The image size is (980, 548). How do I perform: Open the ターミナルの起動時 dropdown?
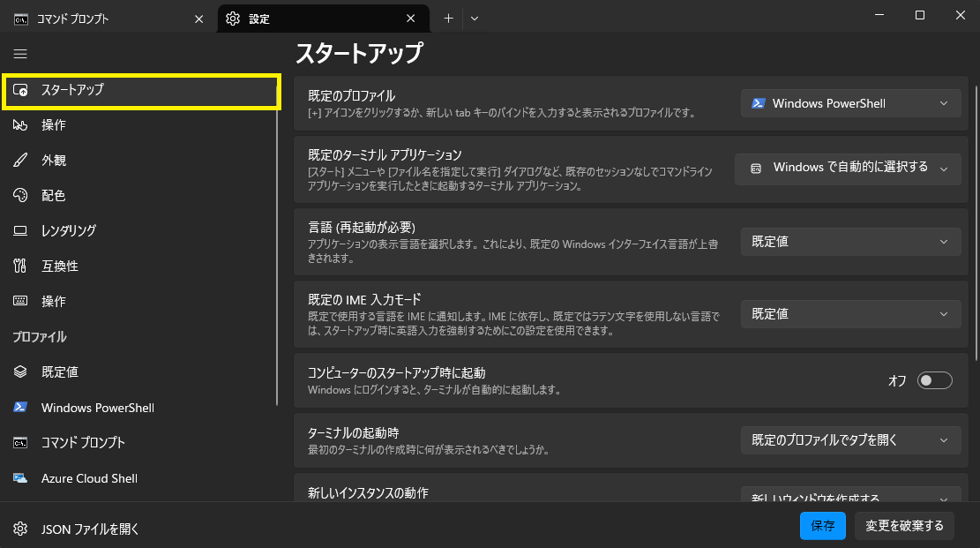850,439
